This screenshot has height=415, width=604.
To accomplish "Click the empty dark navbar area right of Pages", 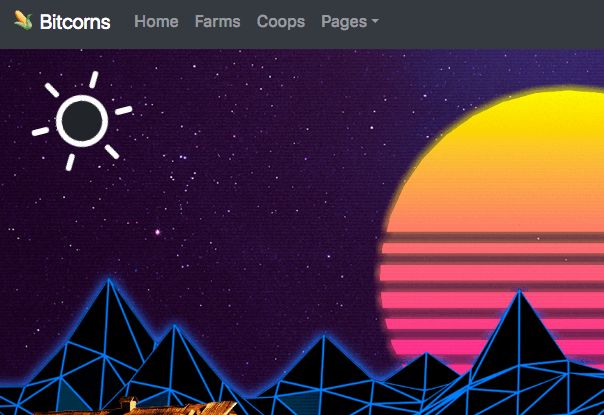I will click(491, 24).
